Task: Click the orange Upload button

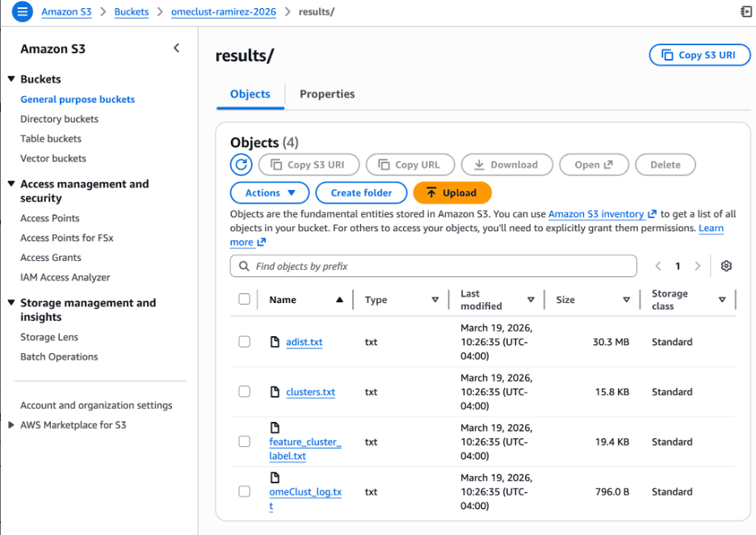Action: tap(452, 193)
